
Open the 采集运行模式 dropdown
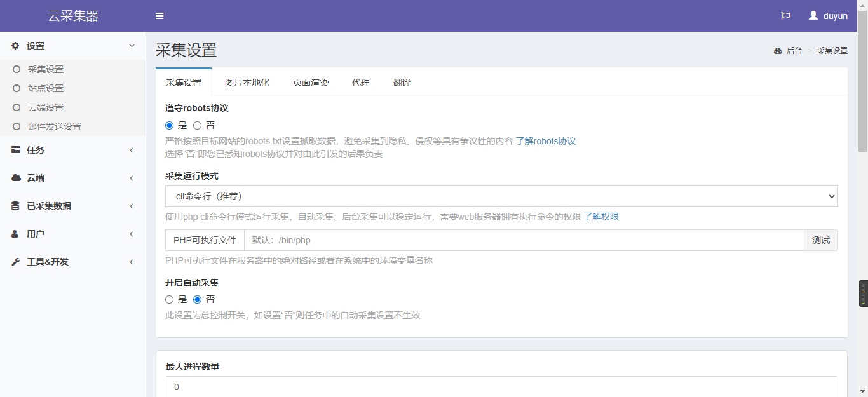[x=501, y=196]
